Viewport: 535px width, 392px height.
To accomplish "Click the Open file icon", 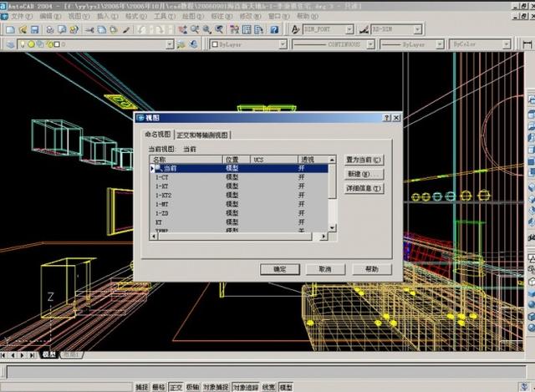I will click(x=23, y=30).
